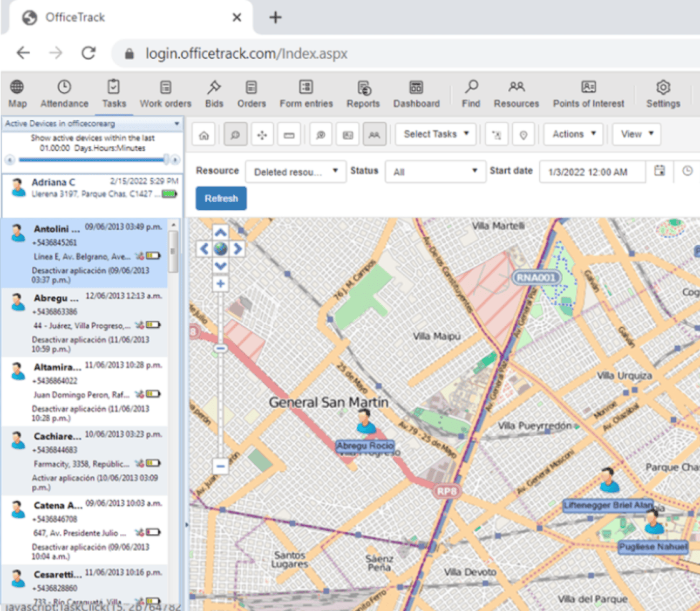Click the Pugliese Nahuel map label
The image size is (700, 611).
point(653,547)
